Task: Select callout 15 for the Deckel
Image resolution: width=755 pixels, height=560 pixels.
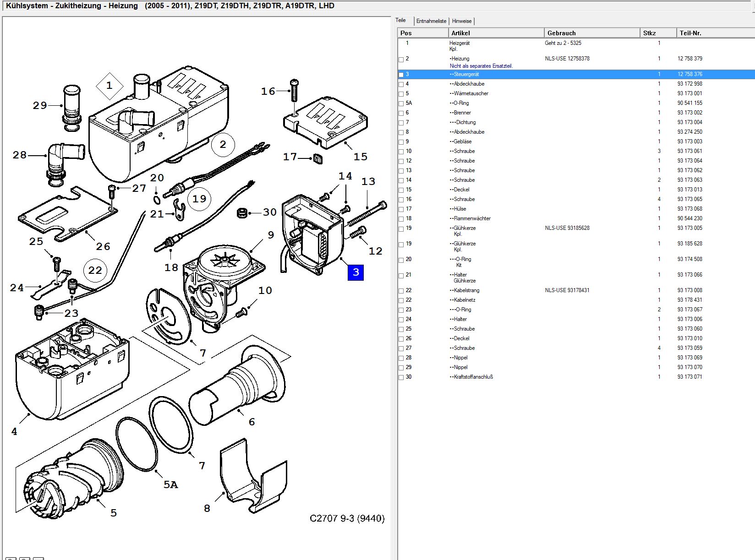Action: 361,157
